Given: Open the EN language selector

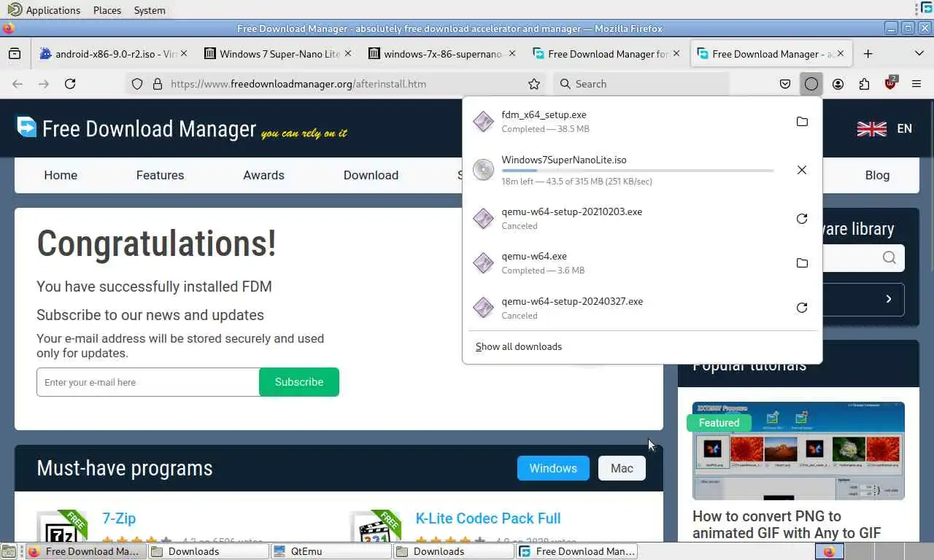Looking at the screenshot, I should coord(884,128).
